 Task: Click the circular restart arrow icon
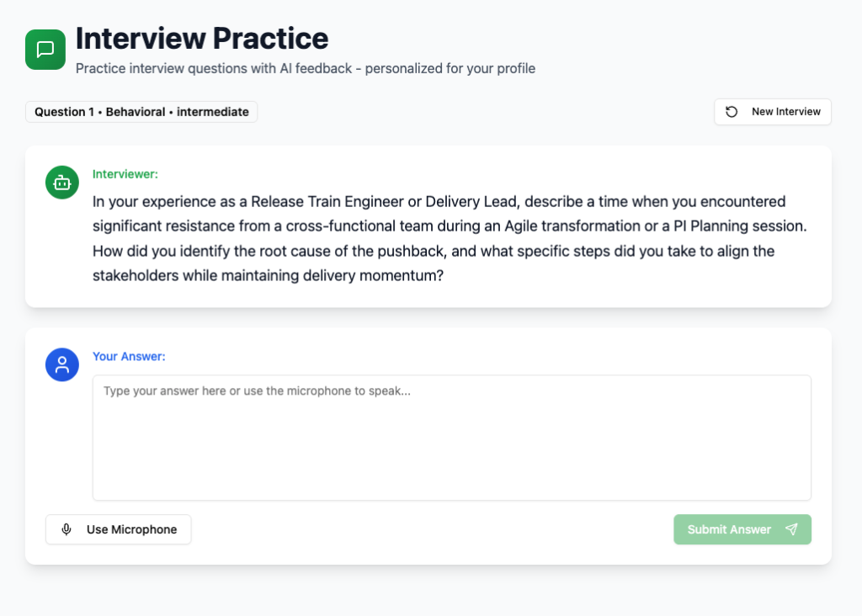tap(732, 112)
